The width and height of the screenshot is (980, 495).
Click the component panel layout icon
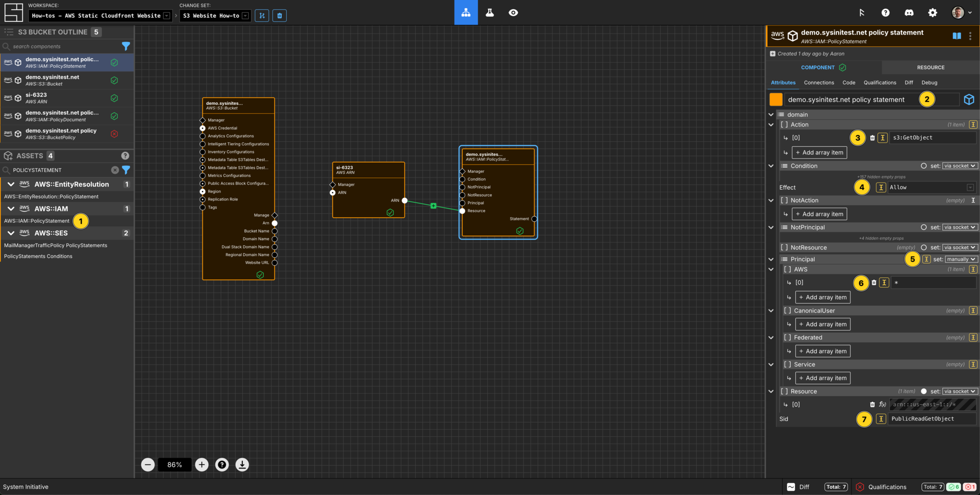pyautogui.click(x=957, y=36)
